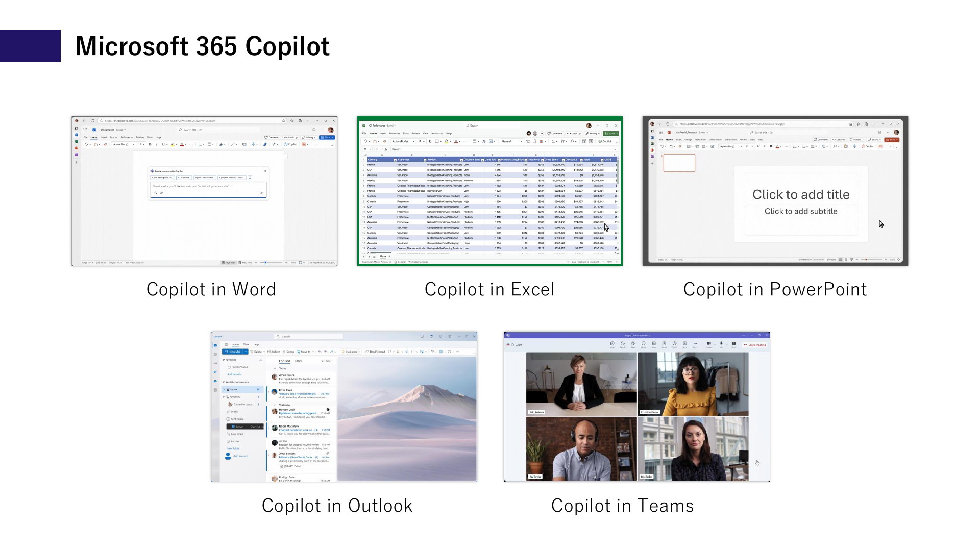Click PowerPoint's font color swatch
The height and width of the screenshot is (551, 980).
coord(777,146)
